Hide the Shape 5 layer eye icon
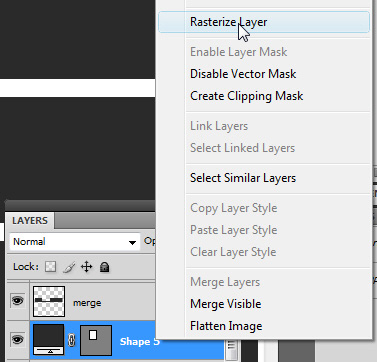This screenshot has width=377, height=362. [x=17, y=340]
